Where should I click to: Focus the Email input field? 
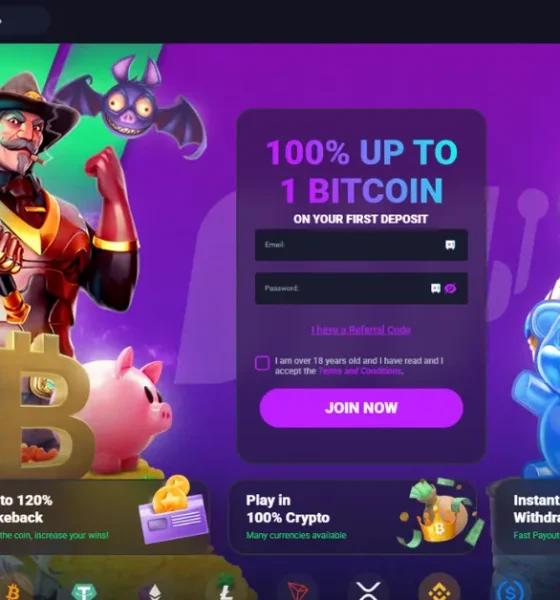pos(361,245)
